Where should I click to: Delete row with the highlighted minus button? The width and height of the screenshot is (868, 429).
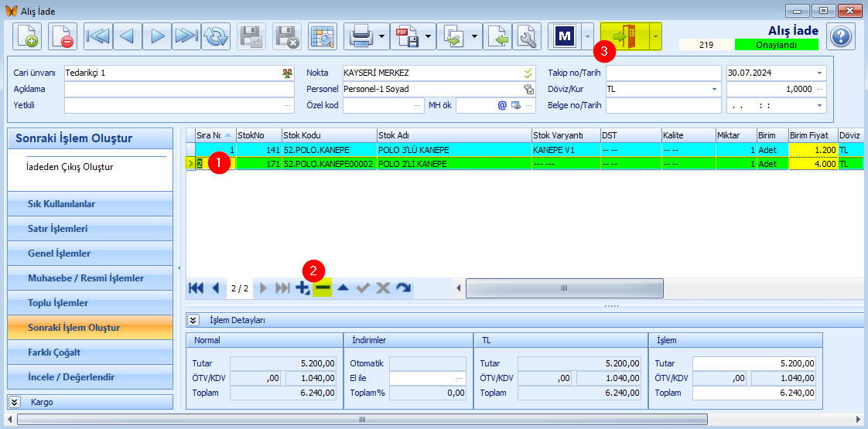pyautogui.click(x=322, y=288)
